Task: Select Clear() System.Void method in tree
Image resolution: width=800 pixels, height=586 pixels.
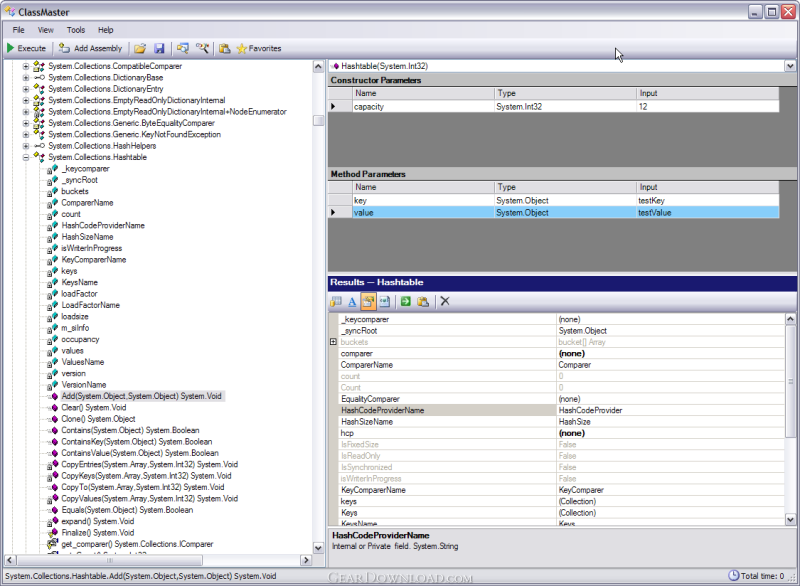Action: (93, 407)
